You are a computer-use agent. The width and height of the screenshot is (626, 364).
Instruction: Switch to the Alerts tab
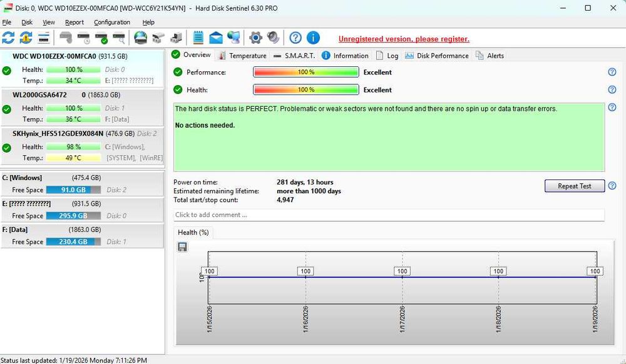point(490,56)
